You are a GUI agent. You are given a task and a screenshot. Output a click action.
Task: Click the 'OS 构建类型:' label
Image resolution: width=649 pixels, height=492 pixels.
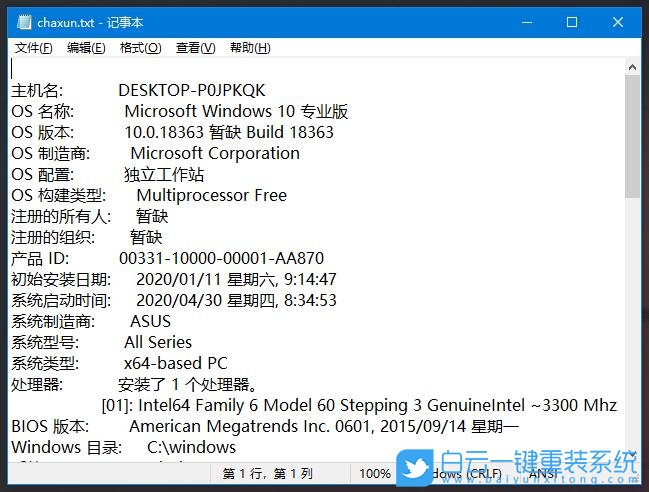(58, 195)
